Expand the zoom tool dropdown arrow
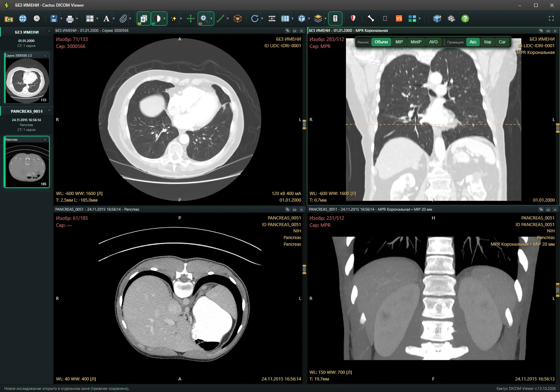The height and width of the screenshot is (392, 560). click(x=211, y=19)
